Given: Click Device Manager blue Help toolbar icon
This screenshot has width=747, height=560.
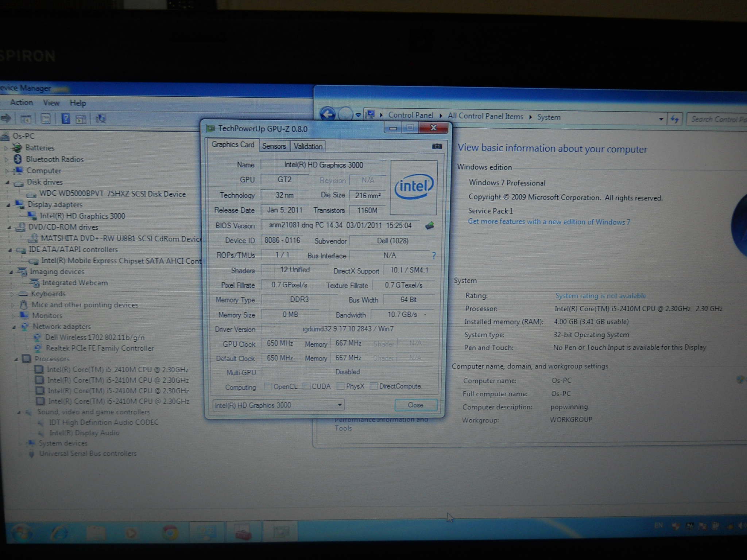Looking at the screenshot, I should (66, 118).
